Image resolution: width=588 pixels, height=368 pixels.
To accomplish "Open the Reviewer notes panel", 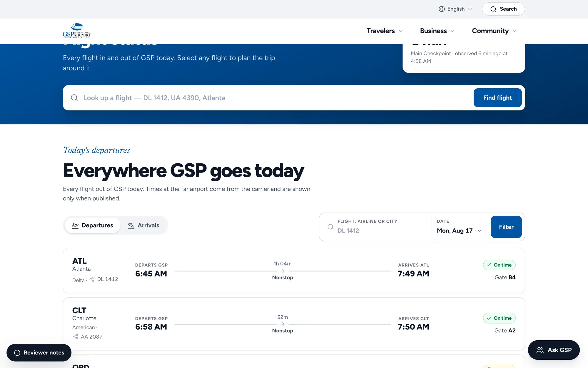I will click(39, 353).
